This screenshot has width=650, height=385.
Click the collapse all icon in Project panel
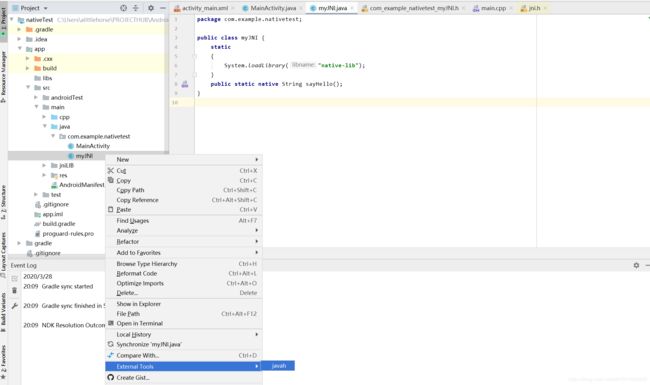[136, 8]
